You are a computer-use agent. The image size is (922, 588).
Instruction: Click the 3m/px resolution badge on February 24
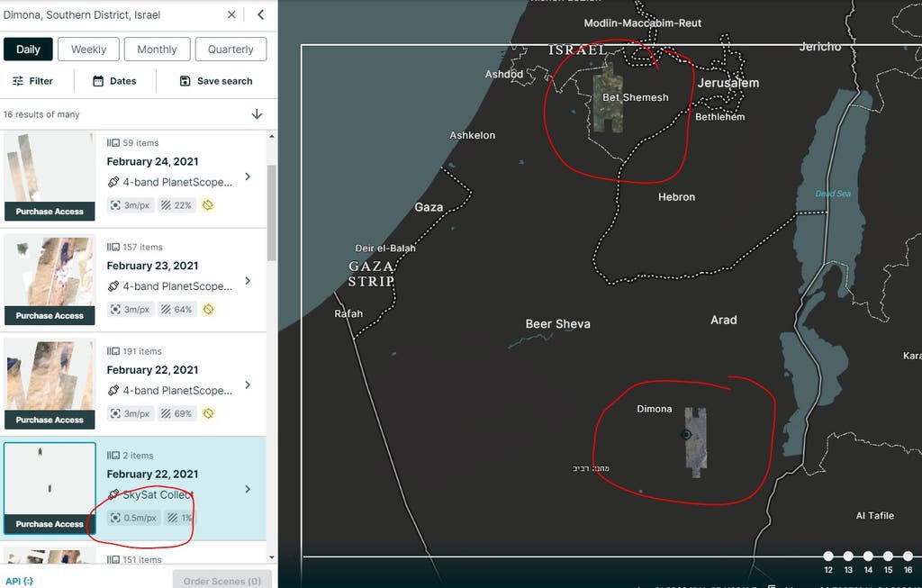[130, 205]
